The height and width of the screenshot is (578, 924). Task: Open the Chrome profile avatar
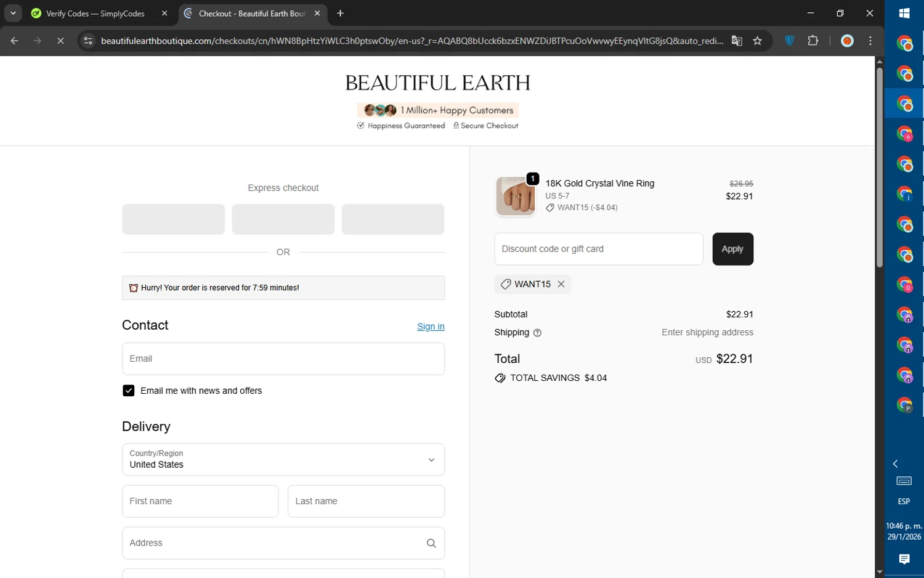click(848, 41)
